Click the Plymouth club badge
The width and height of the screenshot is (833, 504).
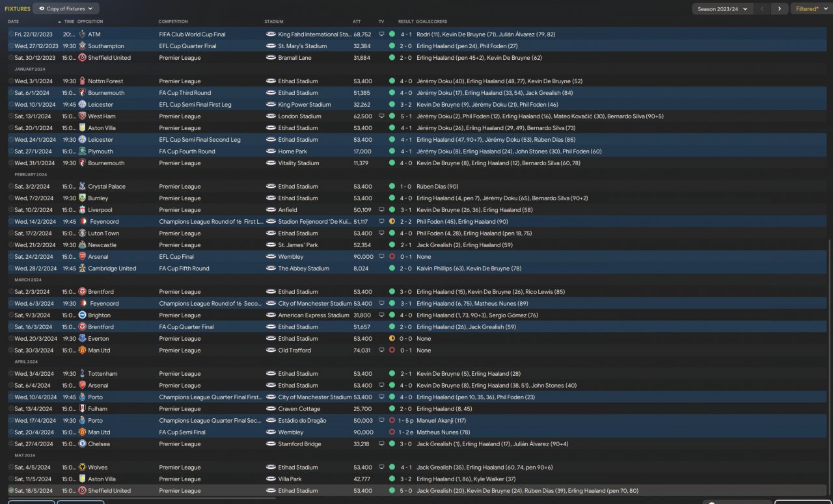coord(82,152)
